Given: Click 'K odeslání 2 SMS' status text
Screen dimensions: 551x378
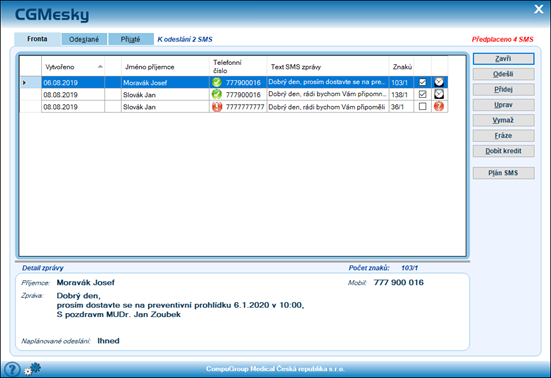Looking at the screenshot, I should tap(185, 39).
